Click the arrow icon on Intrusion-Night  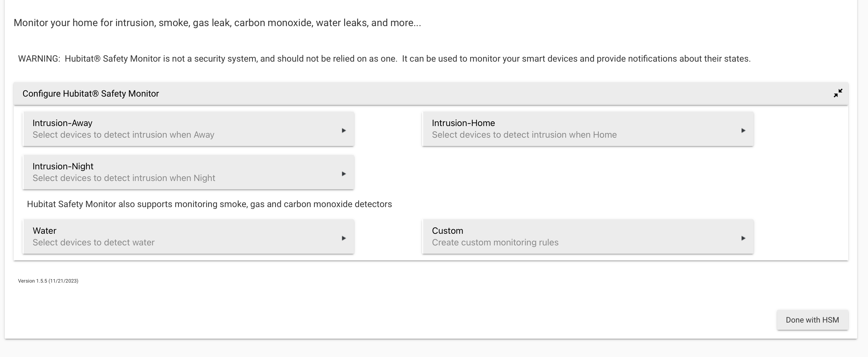(x=344, y=174)
